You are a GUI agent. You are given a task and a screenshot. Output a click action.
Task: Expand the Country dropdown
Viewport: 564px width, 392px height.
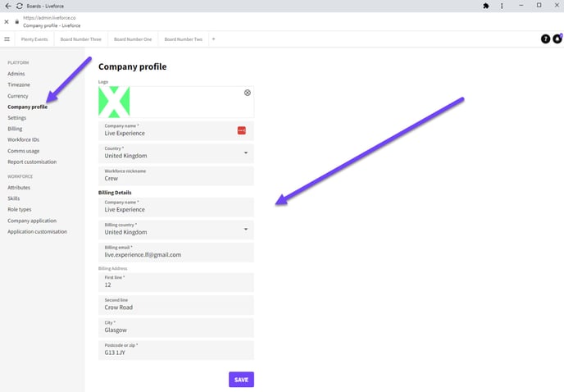pos(246,153)
